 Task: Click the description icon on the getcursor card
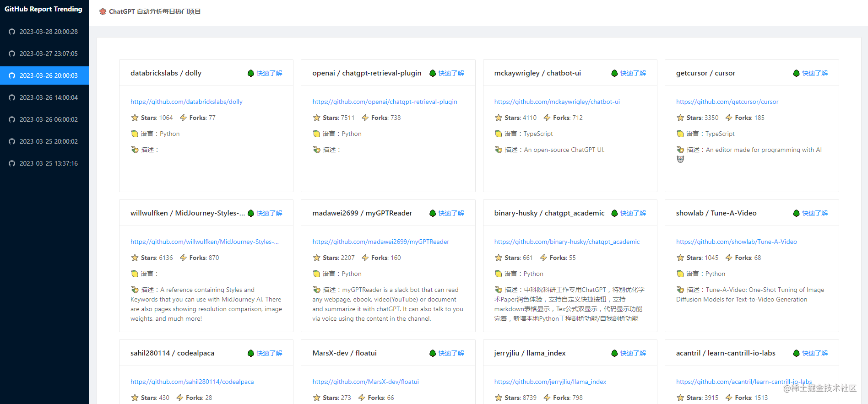680,150
